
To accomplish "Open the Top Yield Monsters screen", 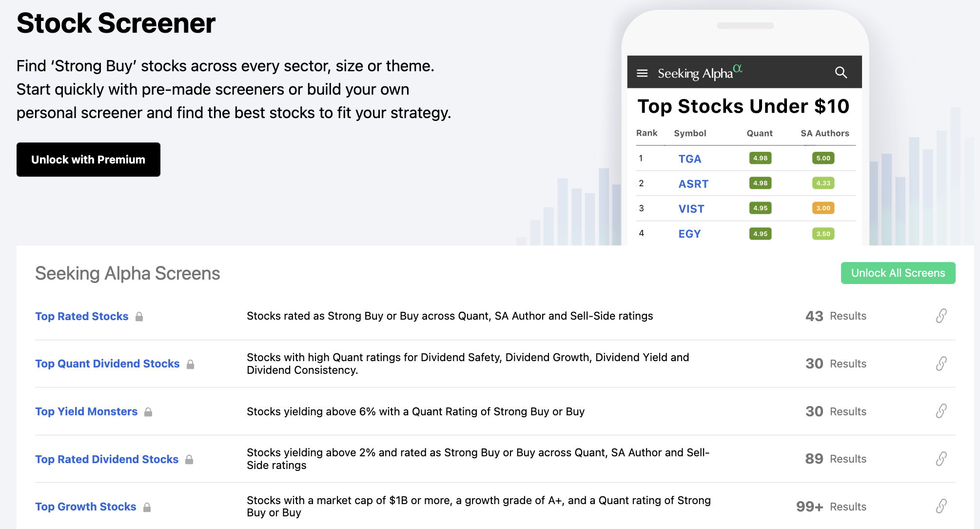I will point(86,411).
